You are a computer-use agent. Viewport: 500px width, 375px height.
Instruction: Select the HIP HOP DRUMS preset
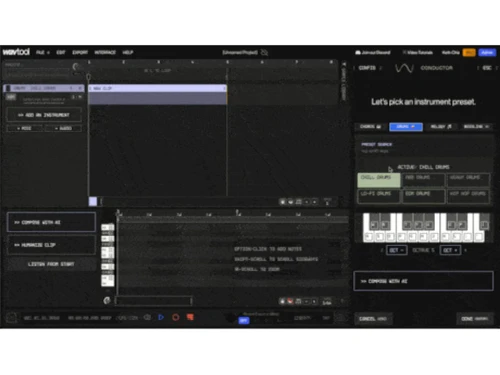click(468, 196)
